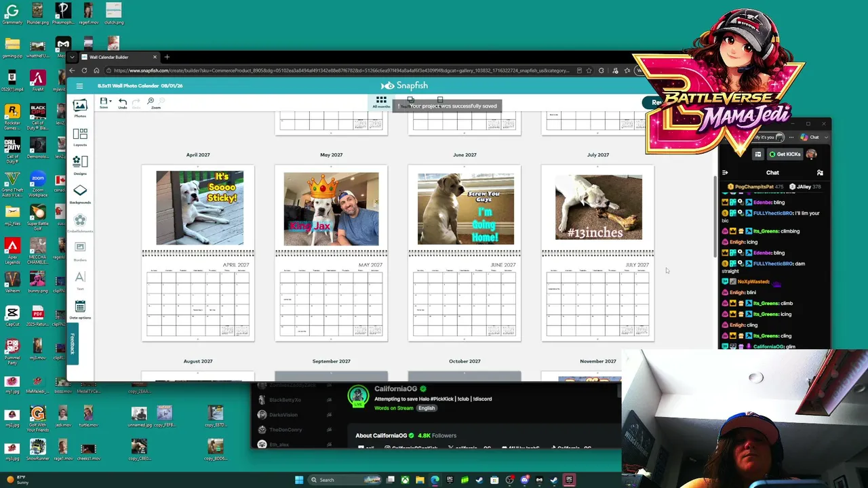Viewport: 868px width, 488px height.
Task: Open Date options in Snapfish sidebar
Action: 80,309
